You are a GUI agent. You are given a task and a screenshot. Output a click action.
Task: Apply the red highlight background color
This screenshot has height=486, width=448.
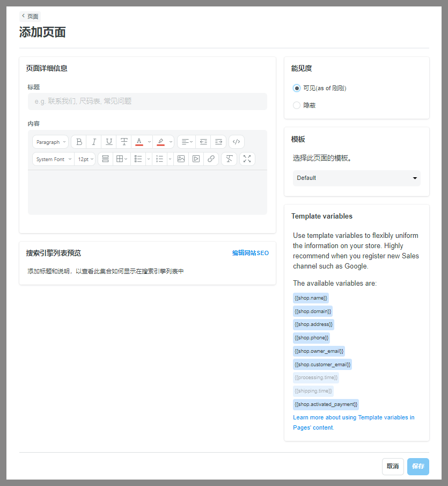[160, 142]
